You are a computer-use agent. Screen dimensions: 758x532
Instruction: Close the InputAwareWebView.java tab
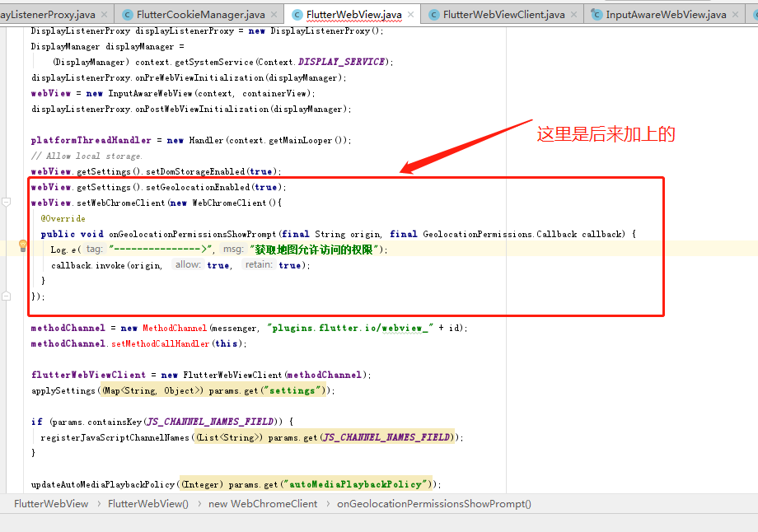[x=735, y=15]
